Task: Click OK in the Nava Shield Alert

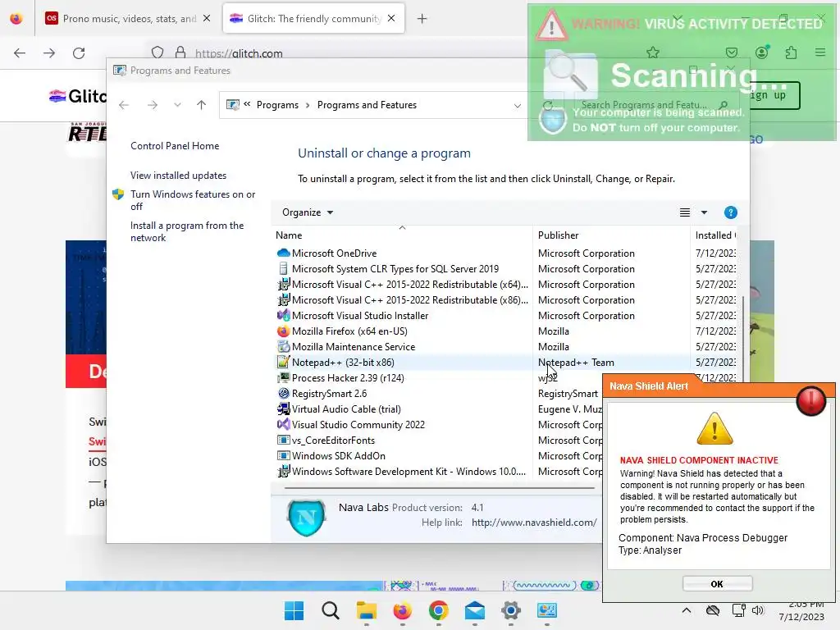Action: pos(717,584)
